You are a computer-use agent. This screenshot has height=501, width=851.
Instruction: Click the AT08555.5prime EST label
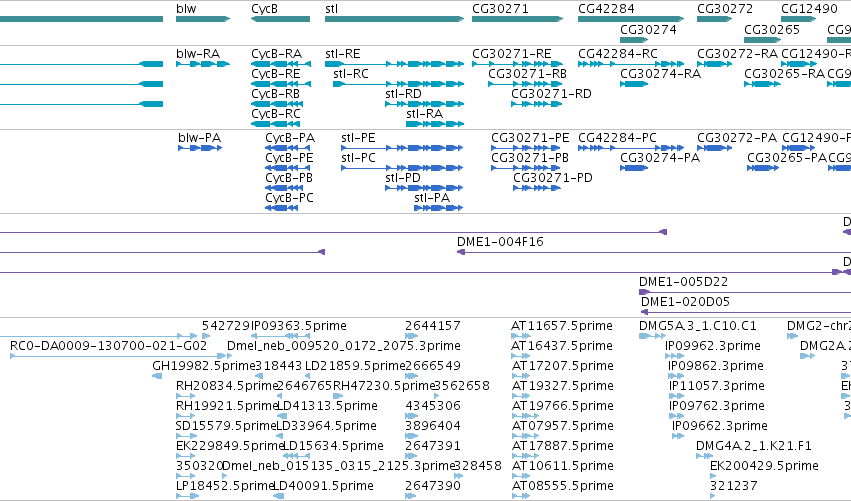click(x=563, y=486)
